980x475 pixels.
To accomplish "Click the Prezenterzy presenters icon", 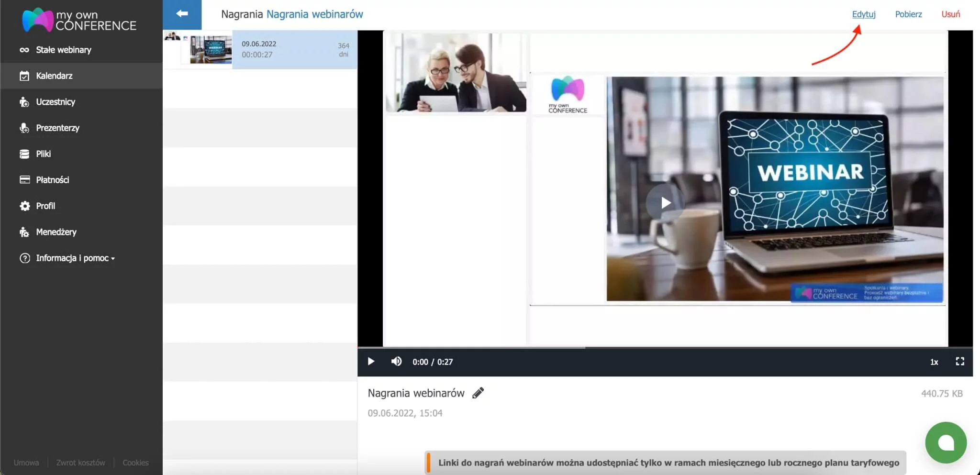I will coord(24,128).
